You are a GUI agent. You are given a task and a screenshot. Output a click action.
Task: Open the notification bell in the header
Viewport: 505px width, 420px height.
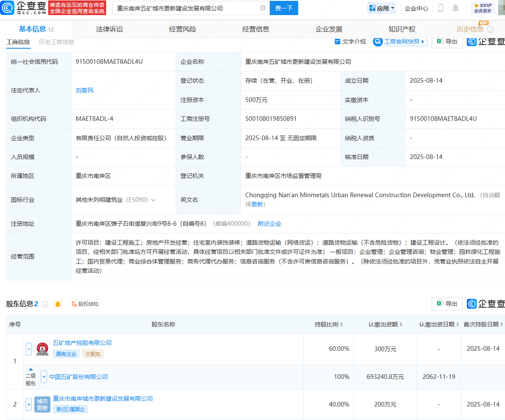[x=456, y=8]
